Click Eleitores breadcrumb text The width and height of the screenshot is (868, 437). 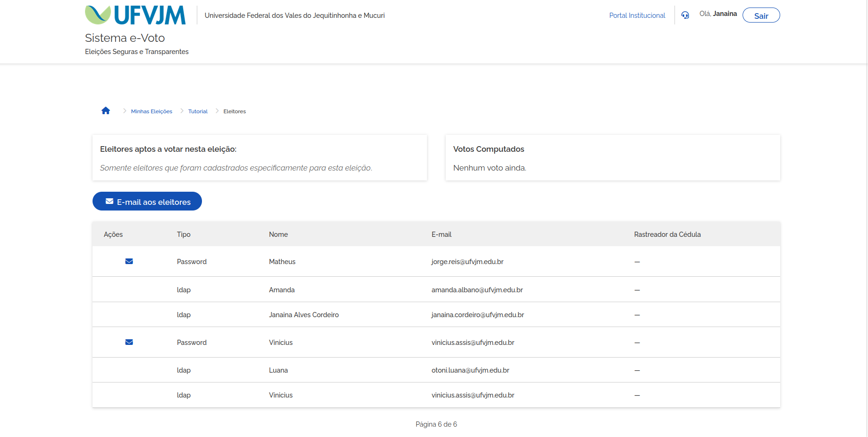[234, 111]
